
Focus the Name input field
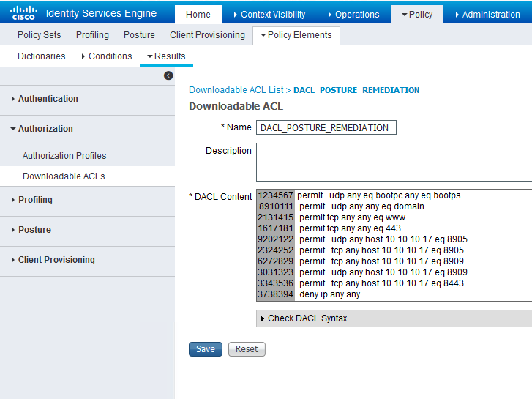326,127
